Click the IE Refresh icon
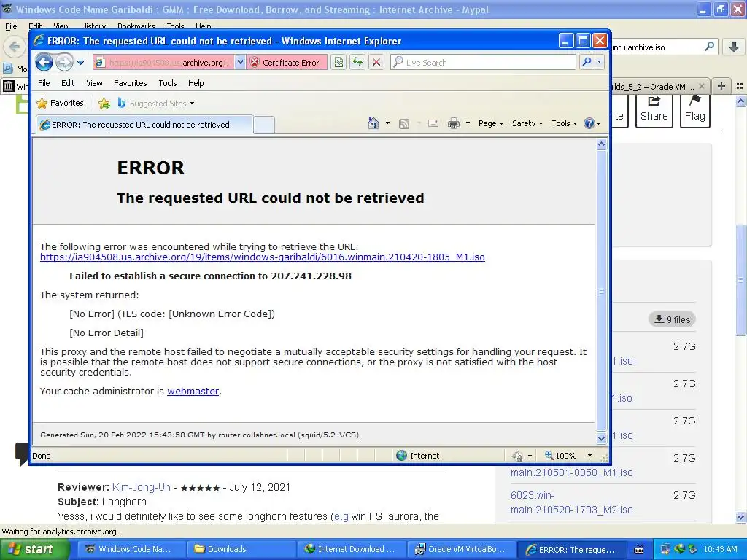 pyautogui.click(x=357, y=63)
